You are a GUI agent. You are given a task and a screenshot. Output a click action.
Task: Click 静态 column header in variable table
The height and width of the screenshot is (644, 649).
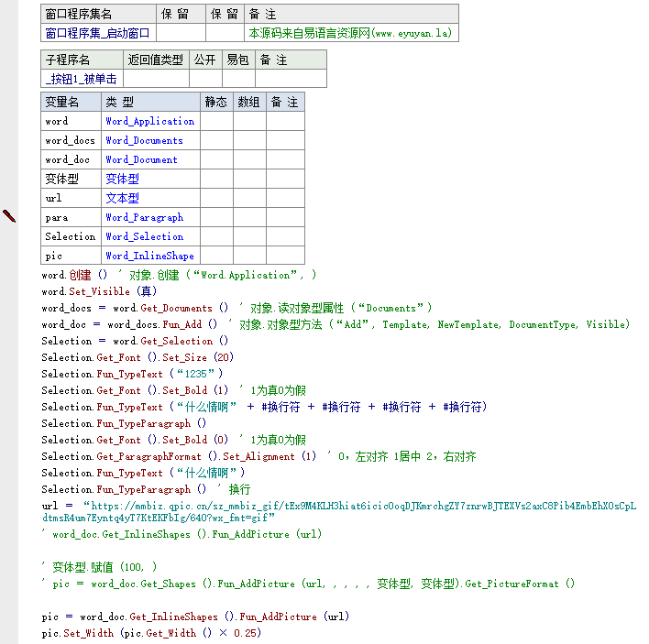[216, 102]
